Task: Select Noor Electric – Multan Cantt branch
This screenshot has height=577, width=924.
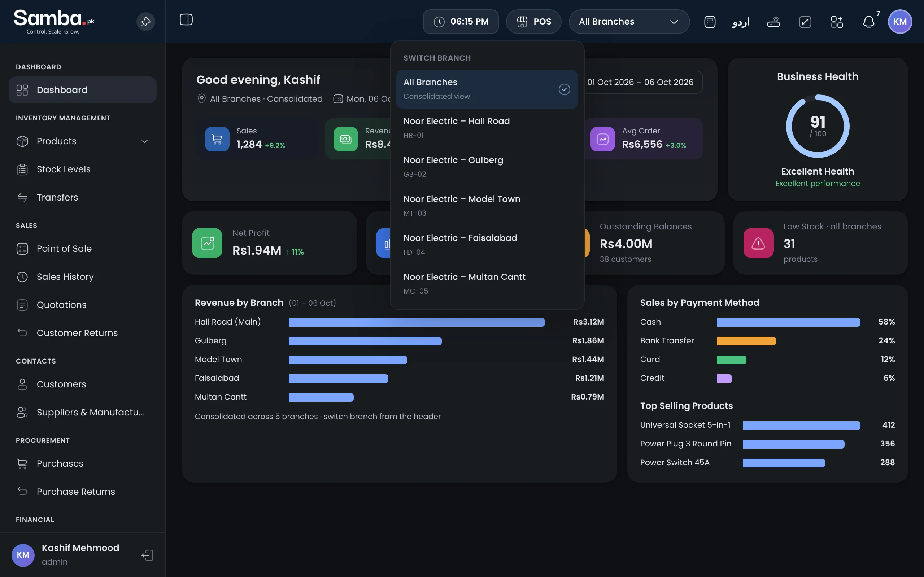Action: coord(487,283)
